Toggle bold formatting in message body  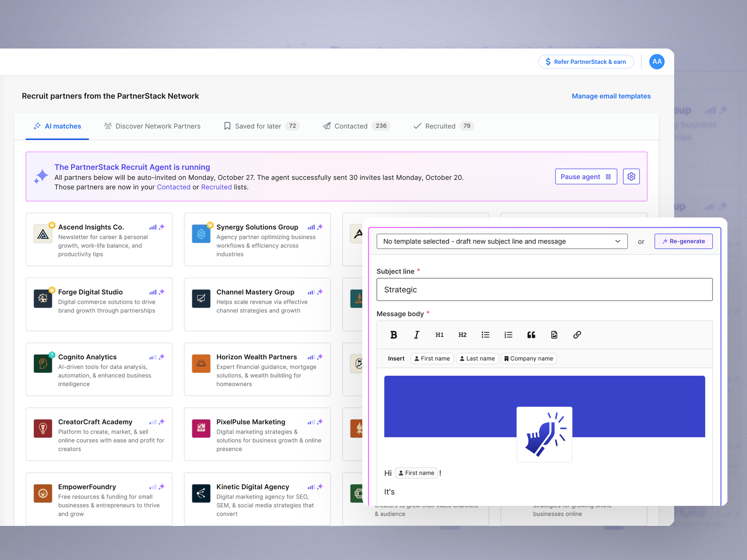pos(394,335)
